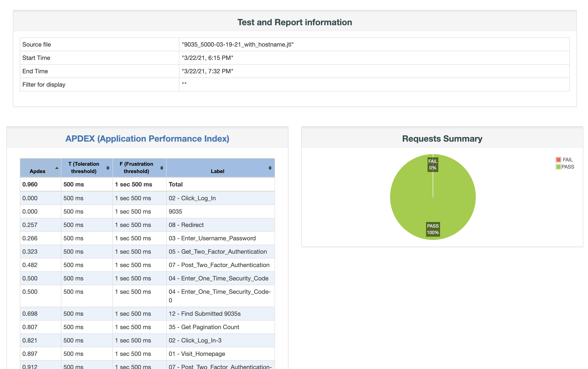588x369 pixels.
Task: Select the Source file value 9035_5000-03-19-21_with_hostname.jtl
Action: tap(238, 44)
